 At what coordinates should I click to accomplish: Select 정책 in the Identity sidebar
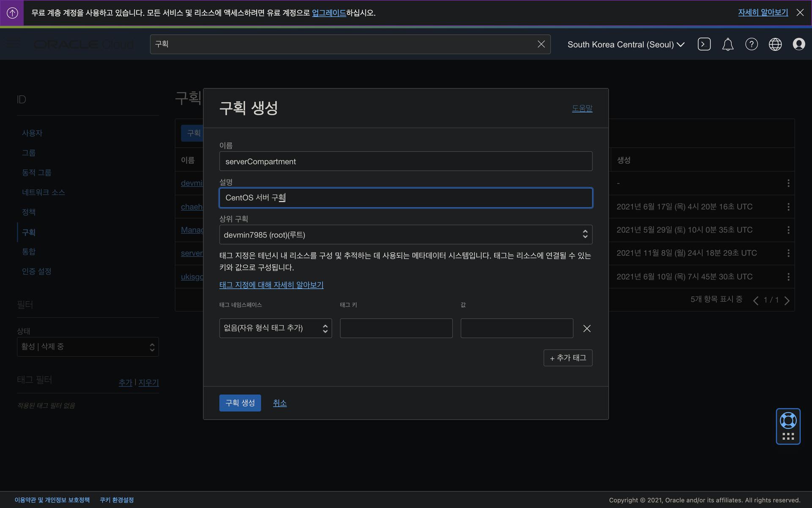tap(29, 212)
